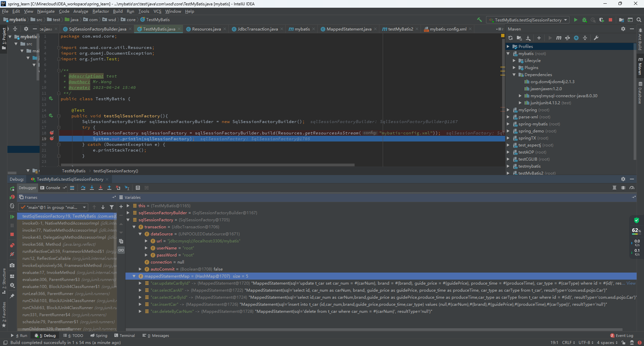Open the VCS menu
644x346 pixels.
point(157,11)
